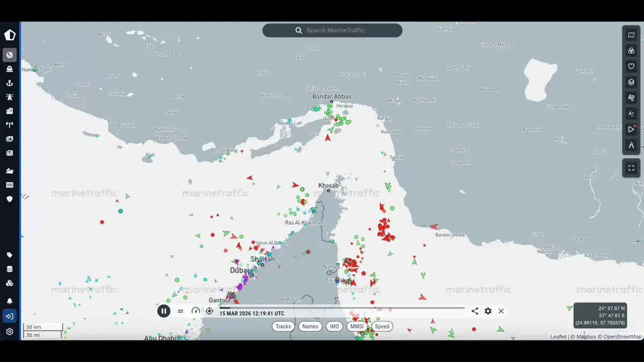Click the playback timeline progress slider
Image resolution: width=644 pixels, height=362 pixels.
(x=343, y=308)
